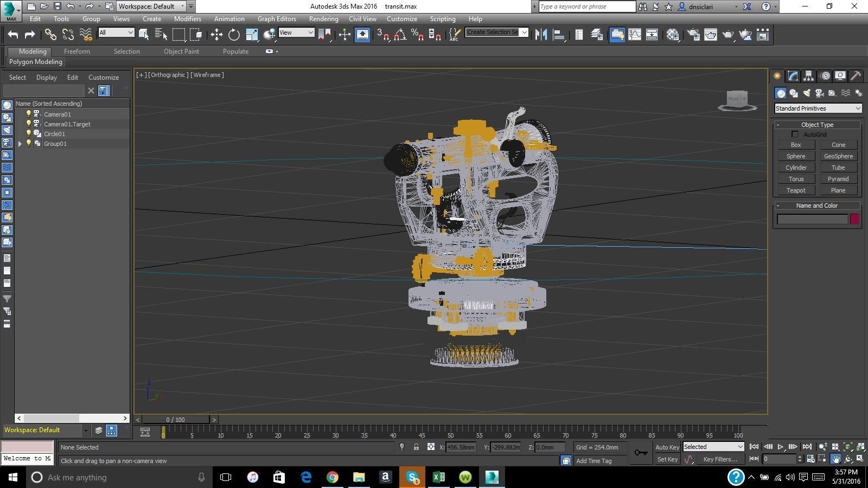Click the Key Filters button
This screenshot has height=488, width=868.
click(720, 459)
